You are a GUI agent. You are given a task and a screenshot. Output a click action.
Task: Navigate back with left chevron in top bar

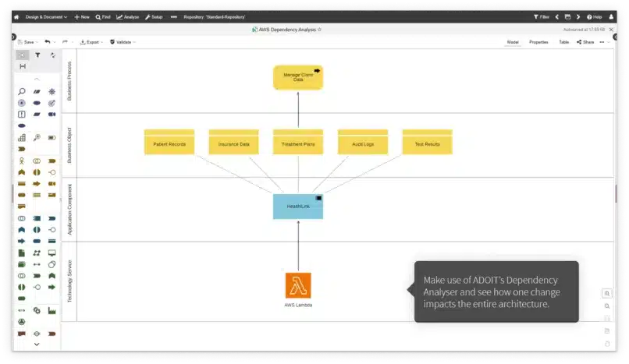556,17
